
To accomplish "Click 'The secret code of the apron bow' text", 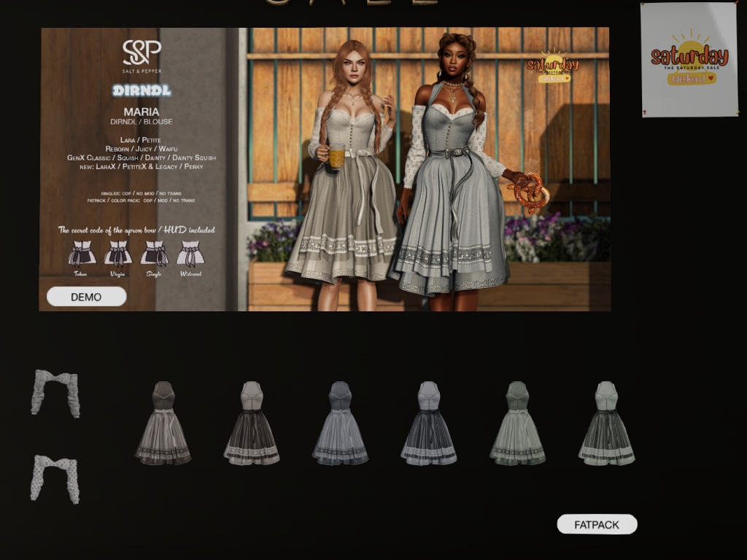I will point(136,230).
